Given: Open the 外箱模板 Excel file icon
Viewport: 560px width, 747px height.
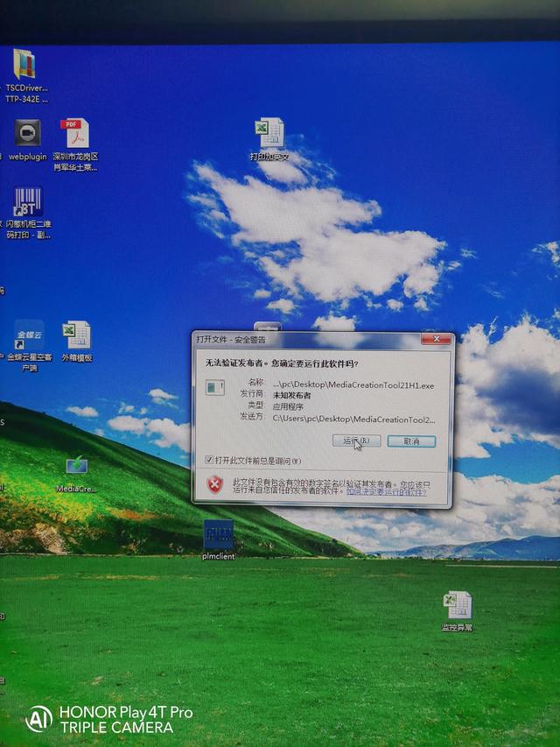Looking at the screenshot, I should (76, 335).
